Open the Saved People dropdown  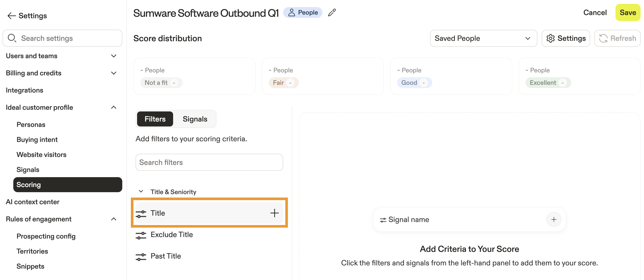[x=483, y=38]
